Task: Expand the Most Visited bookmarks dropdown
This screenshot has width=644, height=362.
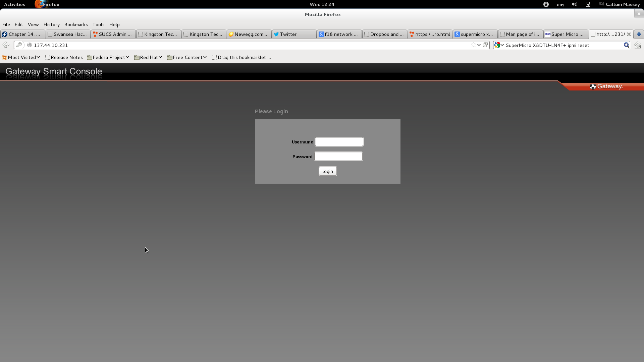Action: [21, 57]
